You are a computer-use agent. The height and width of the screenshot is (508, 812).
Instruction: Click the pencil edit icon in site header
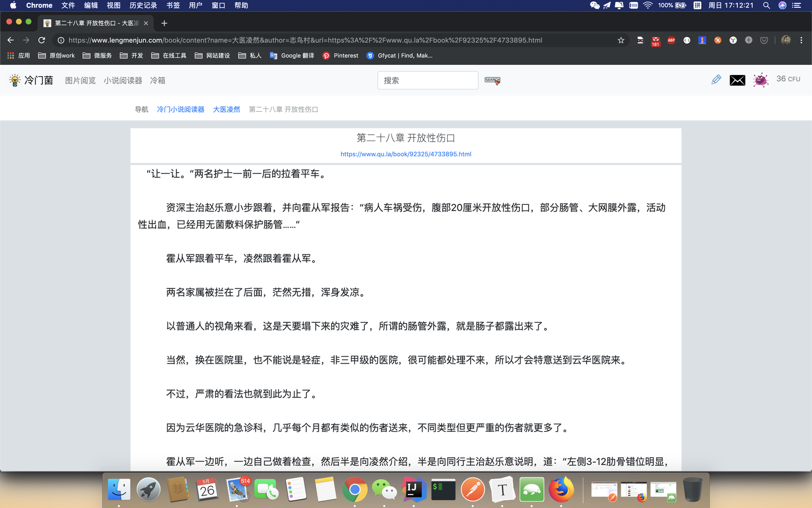(x=716, y=80)
